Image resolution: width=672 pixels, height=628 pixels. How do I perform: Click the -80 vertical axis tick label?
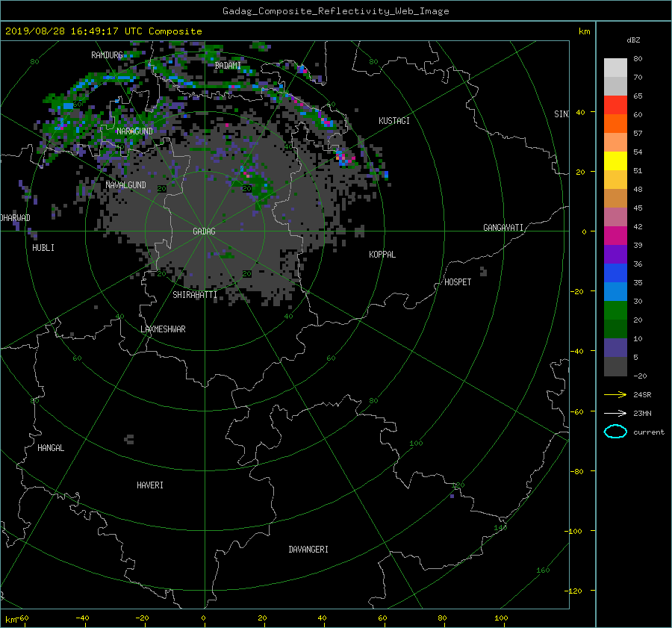point(577,471)
